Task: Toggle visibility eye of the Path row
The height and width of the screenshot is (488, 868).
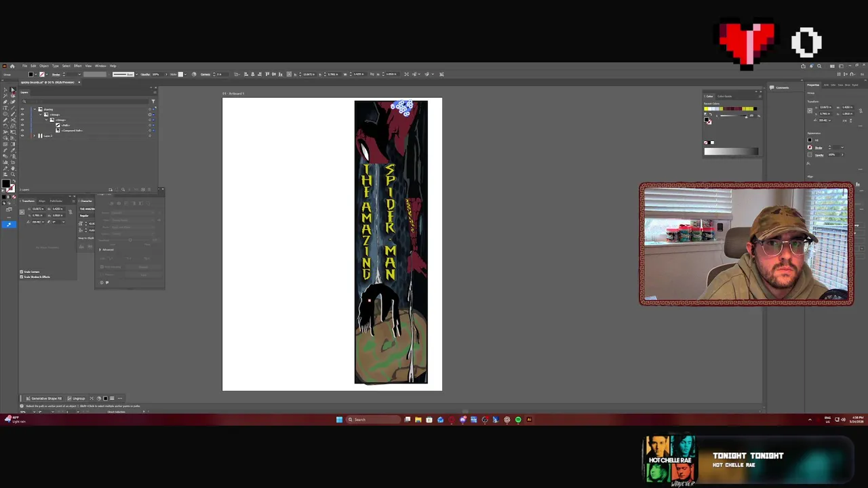Action: coord(22,125)
